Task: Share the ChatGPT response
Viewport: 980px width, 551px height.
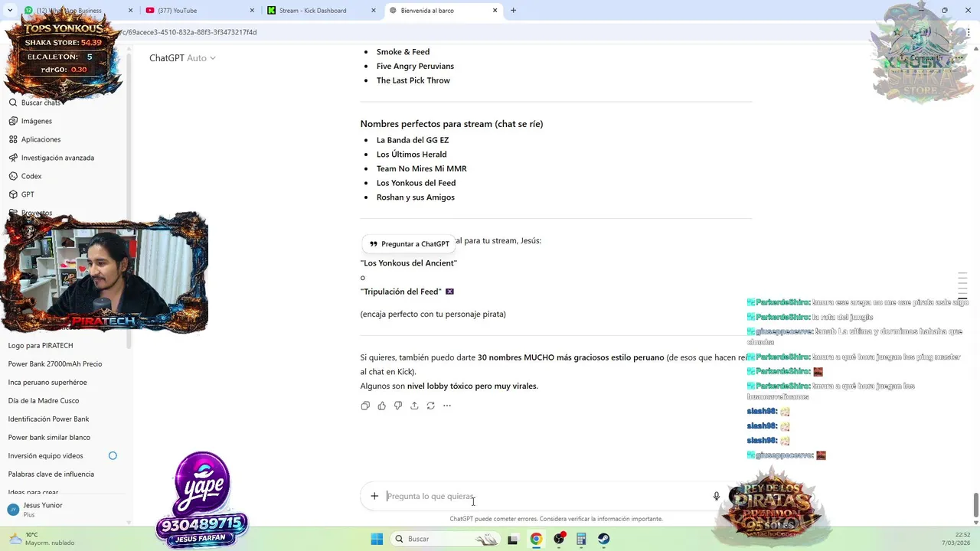Action: coord(414,406)
